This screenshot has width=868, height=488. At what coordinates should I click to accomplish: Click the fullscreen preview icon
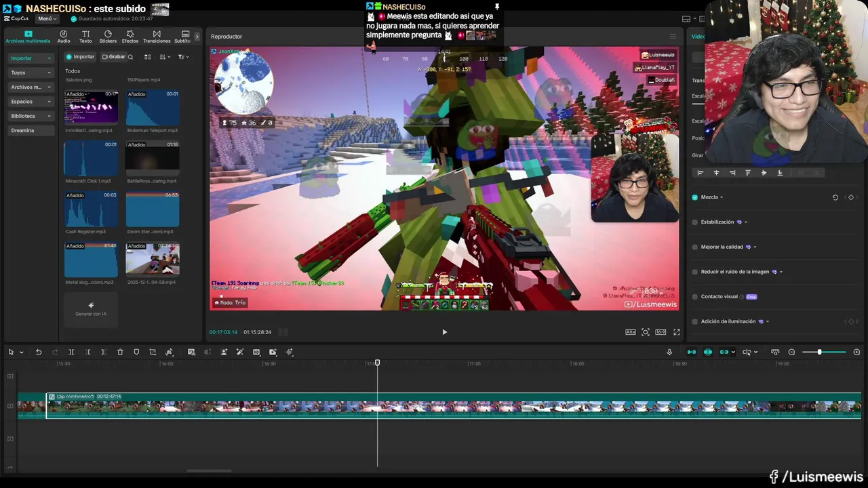676,332
